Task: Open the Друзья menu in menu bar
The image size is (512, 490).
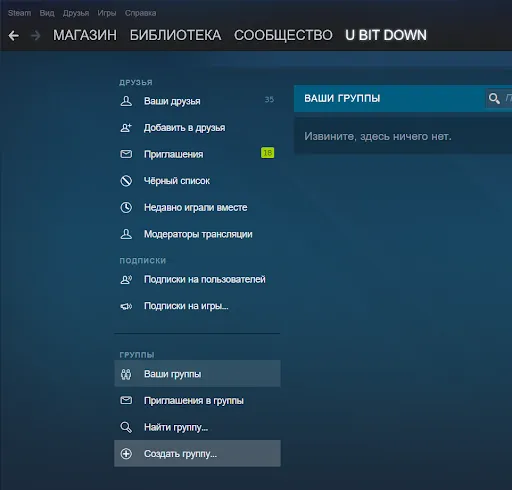Action: [x=76, y=13]
